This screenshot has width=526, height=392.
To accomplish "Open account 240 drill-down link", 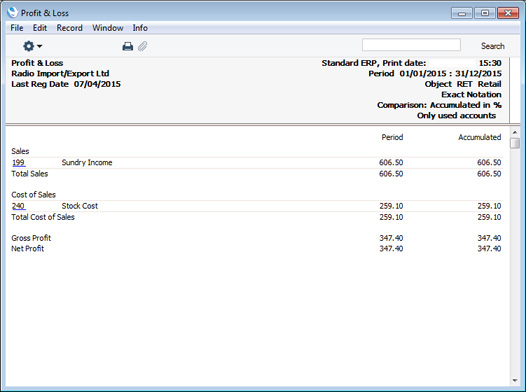I will 18,206.
